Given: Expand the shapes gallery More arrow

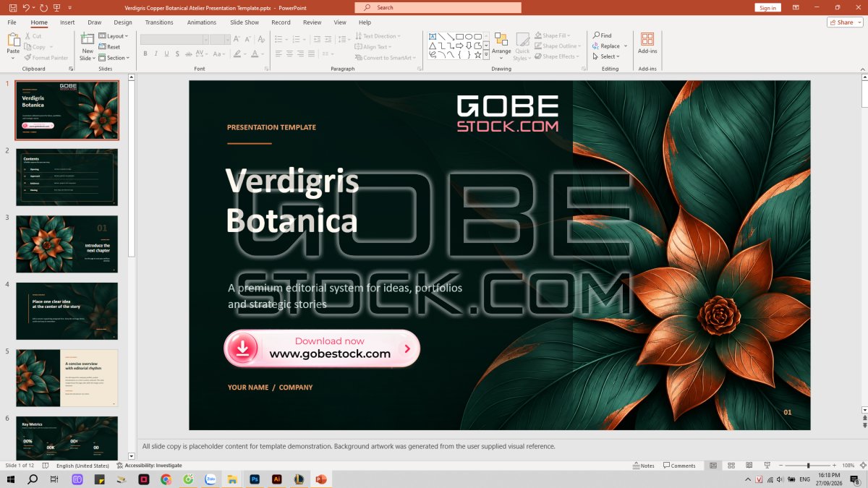Looking at the screenshot, I should click(x=487, y=54).
